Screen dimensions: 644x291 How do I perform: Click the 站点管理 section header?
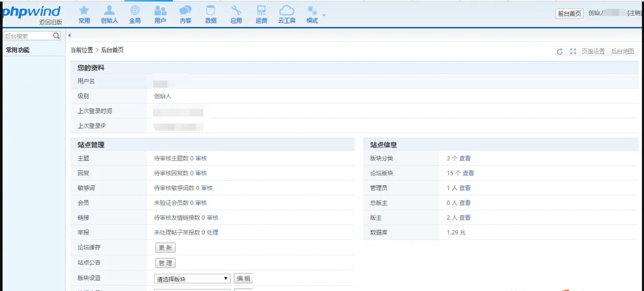coord(91,145)
